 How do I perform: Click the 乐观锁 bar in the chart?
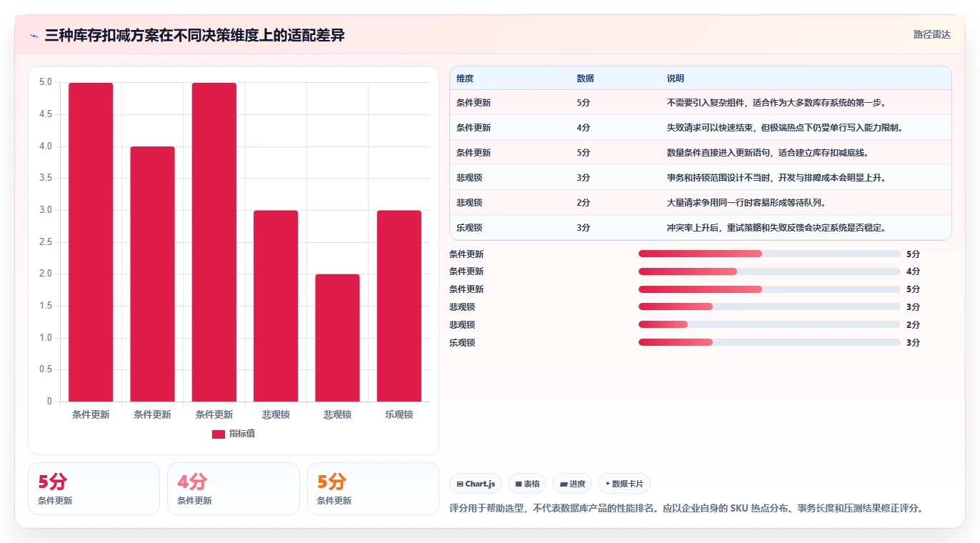(x=399, y=306)
